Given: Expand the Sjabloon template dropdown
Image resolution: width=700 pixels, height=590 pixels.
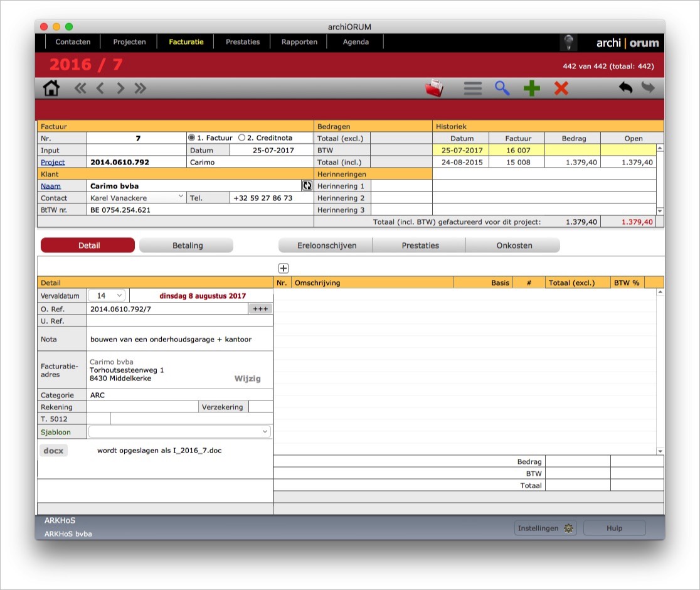Looking at the screenshot, I should coord(179,432).
